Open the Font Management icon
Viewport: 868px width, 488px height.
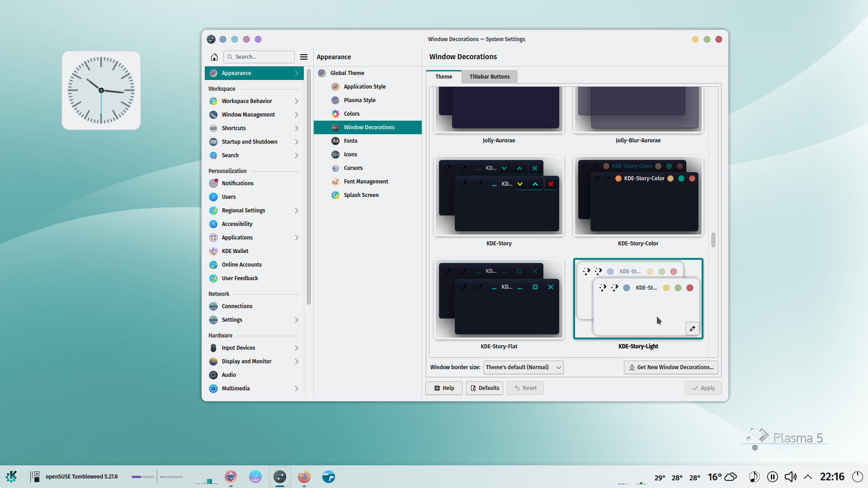[335, 182]
